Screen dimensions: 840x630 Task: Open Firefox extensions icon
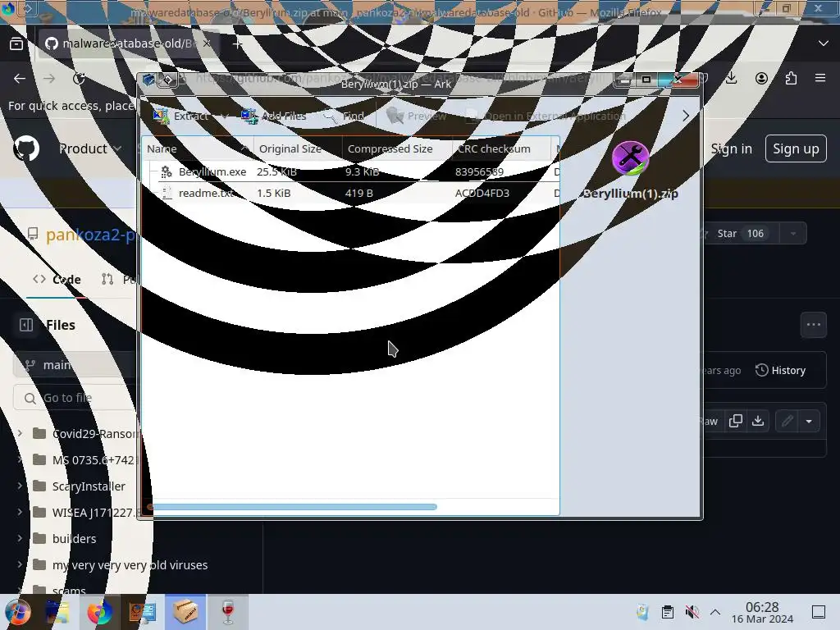(x=791, y=78)
